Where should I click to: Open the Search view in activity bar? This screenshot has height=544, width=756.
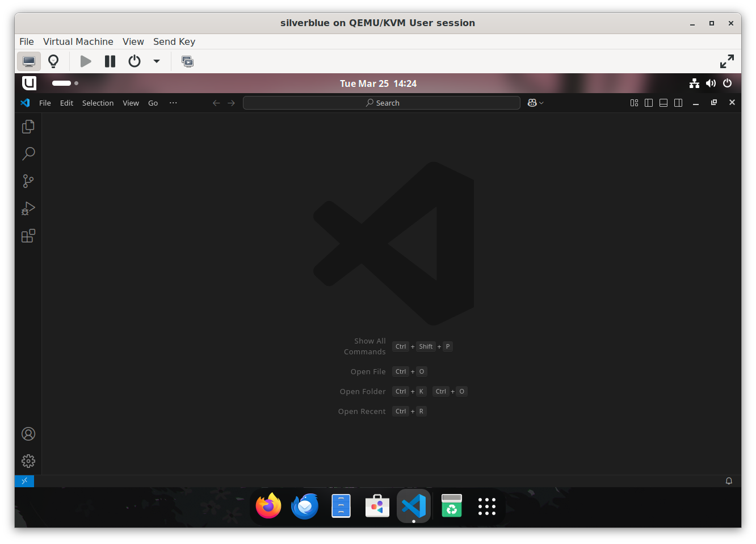(x=28, y=154)
